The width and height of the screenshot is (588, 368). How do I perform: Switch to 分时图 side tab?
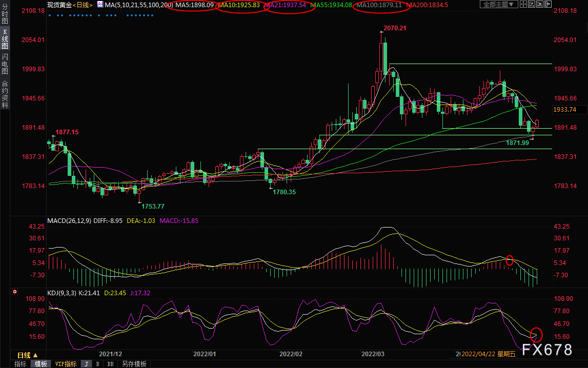pyautogui.click(x=5, y=15)
